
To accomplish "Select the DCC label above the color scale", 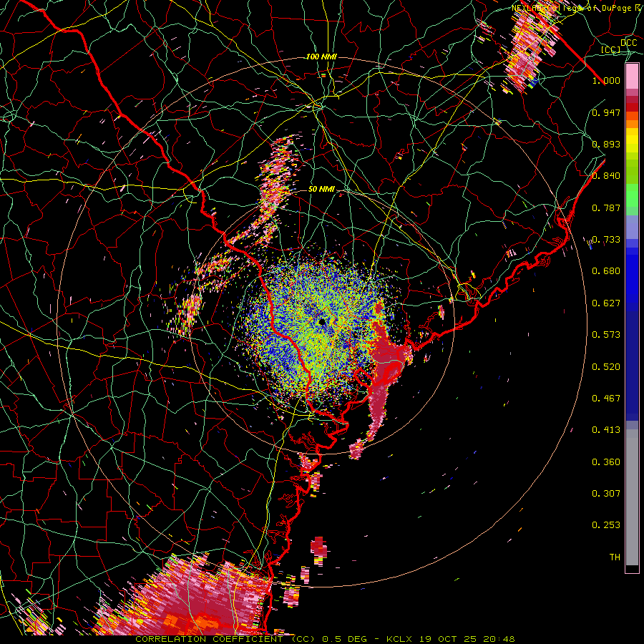I will (629, 42).
